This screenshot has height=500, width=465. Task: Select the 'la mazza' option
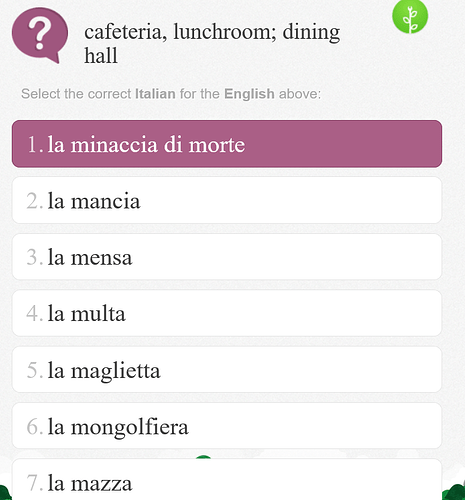pyautogui.click(x=227, y=480)
